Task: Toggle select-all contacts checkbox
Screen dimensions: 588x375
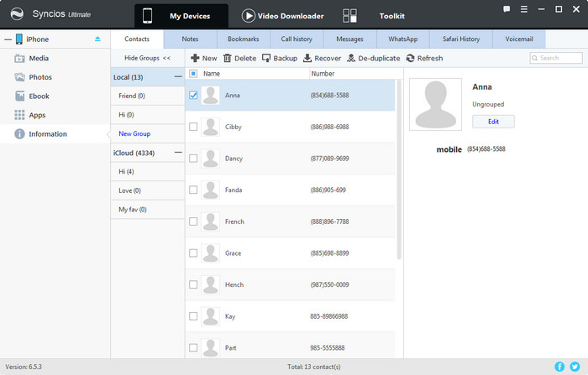Action: (193, 74)
